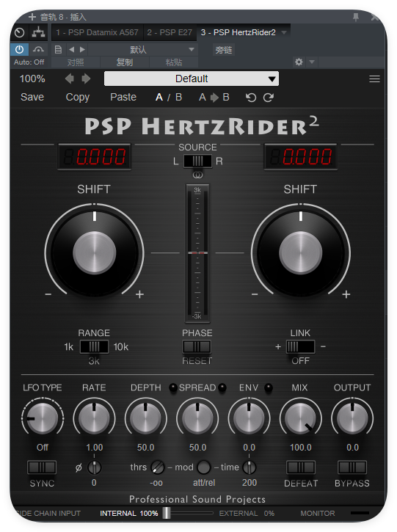Click the center 3k frequency meter
This screenshot has width=397, height=532.
(x=197, y=253)
